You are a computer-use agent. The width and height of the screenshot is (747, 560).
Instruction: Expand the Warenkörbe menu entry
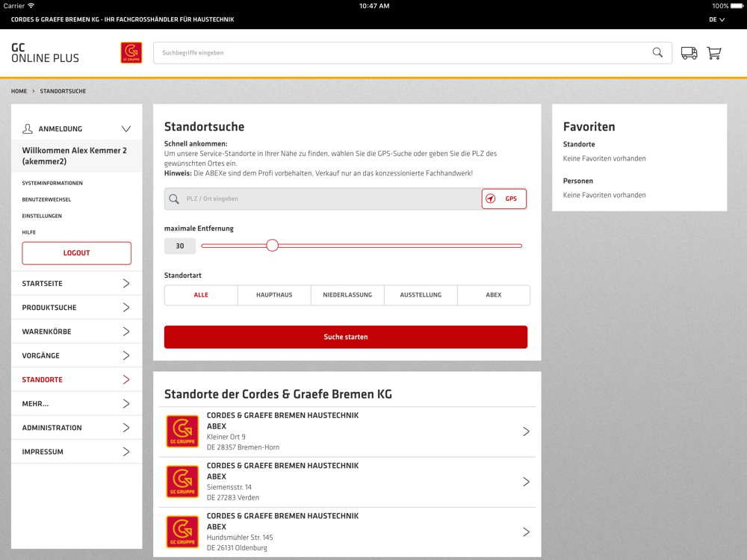77,332
